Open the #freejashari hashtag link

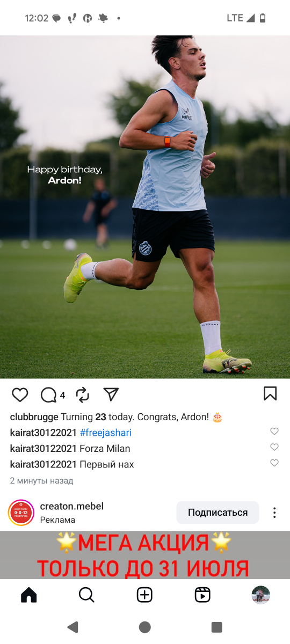[x=105, y=433]
